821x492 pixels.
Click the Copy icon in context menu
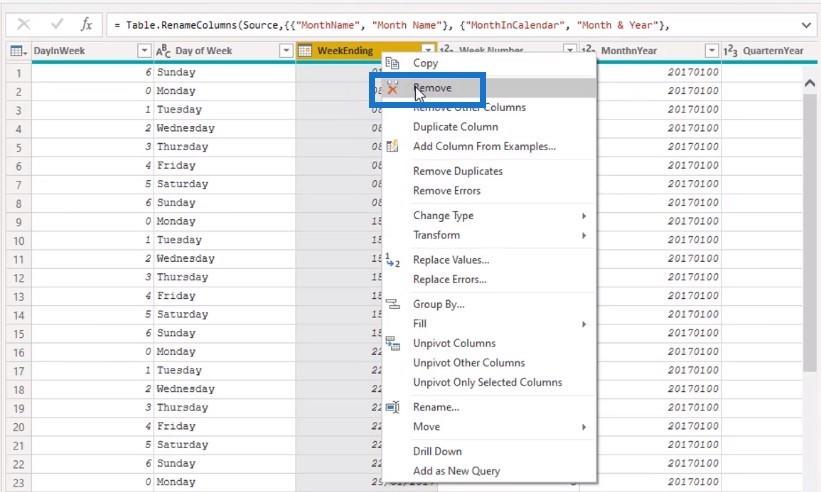tap(392, 63)
